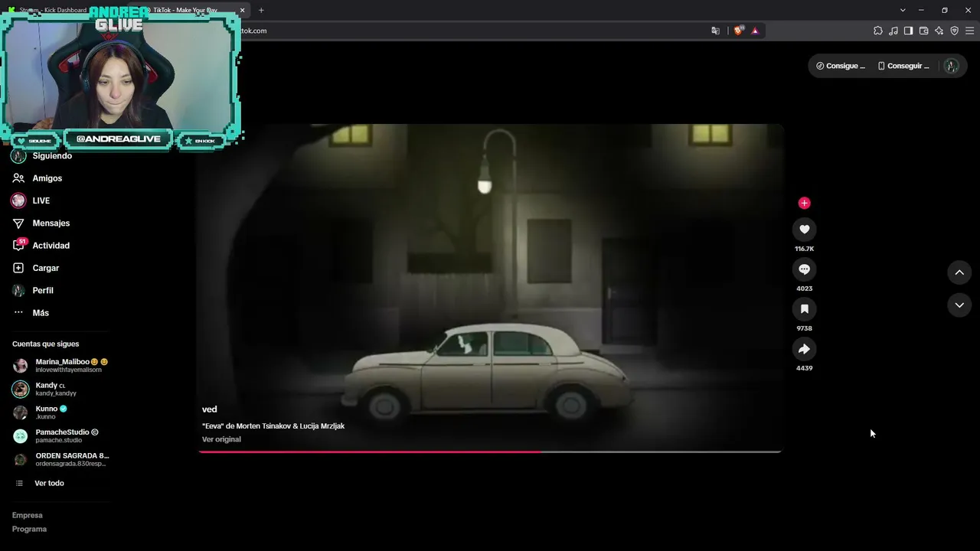
Task: Open the profile avatar in top right
Action: pyautogui.click(x=952, y=66)
